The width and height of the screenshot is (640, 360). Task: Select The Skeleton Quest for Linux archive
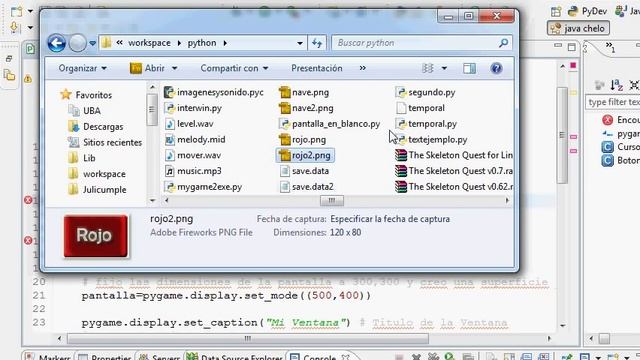454,155
